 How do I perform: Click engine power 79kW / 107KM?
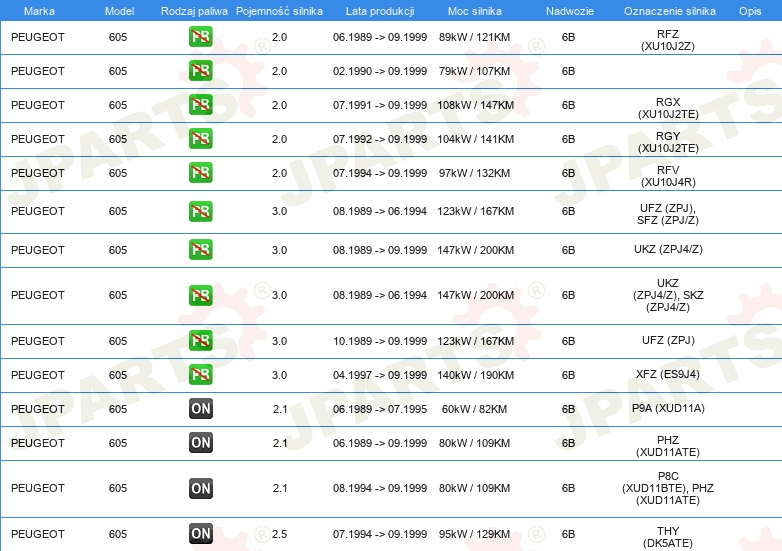point(474,71)
